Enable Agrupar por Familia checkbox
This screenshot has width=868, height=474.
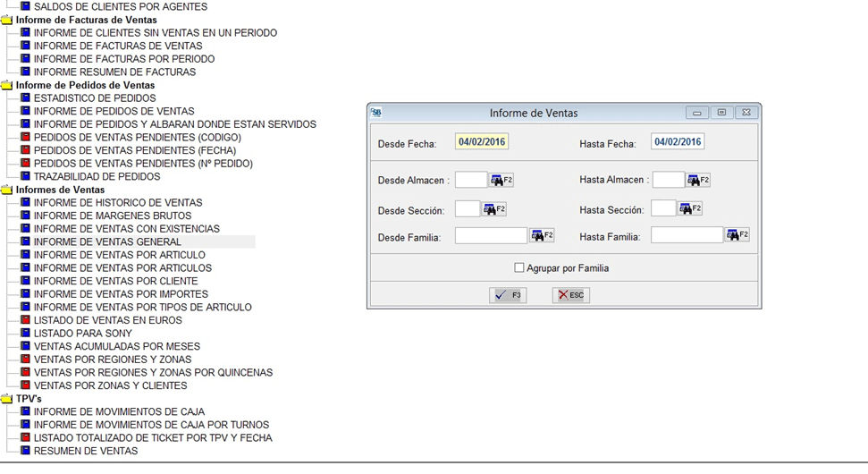[519, 267]
